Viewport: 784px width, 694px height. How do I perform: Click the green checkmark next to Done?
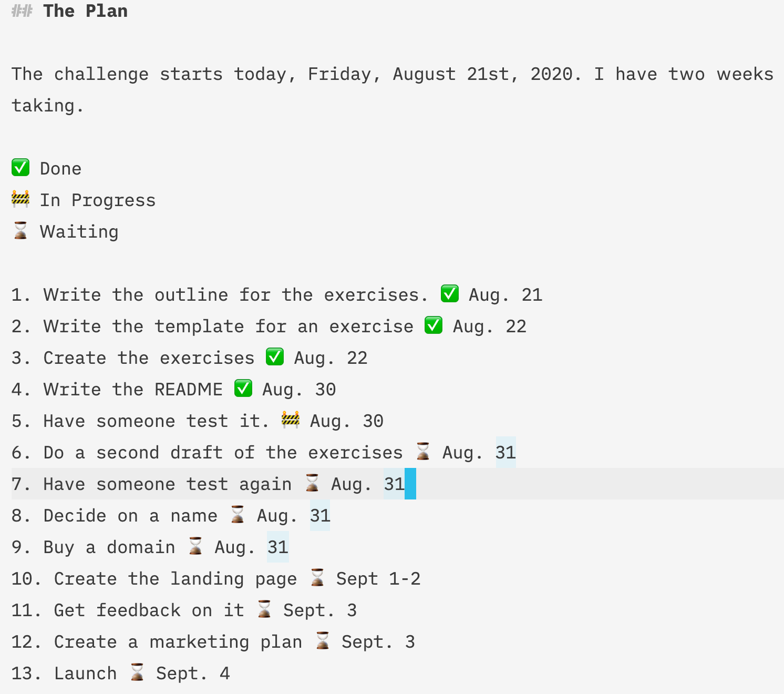click(x=20, y=168)
